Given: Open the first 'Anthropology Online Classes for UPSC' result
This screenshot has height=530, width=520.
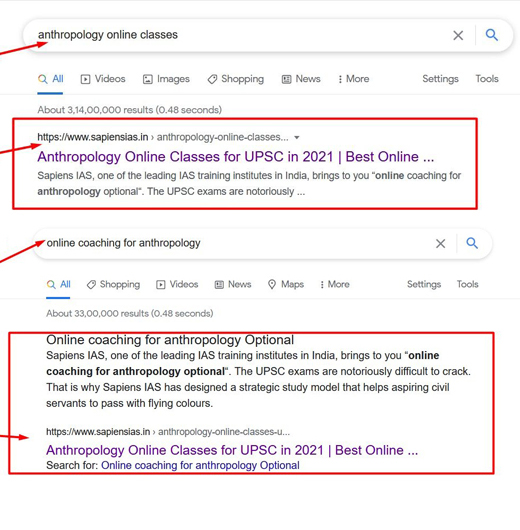Looking at the screenshot, I should coord(236,157).
